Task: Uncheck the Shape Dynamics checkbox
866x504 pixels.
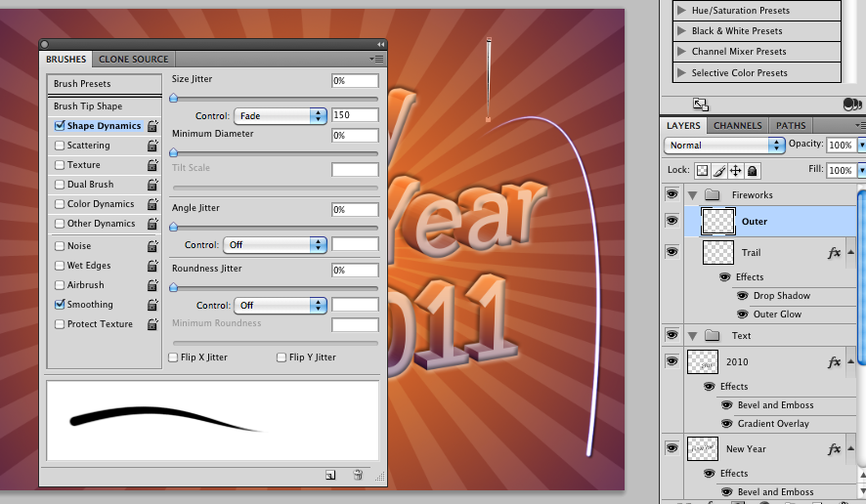Action: [x=60, y=126]
